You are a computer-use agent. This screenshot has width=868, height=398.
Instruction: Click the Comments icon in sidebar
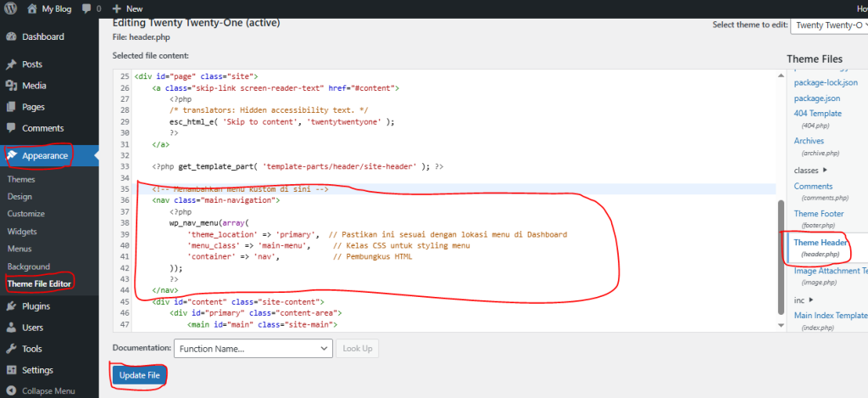[x=11, y=128]
